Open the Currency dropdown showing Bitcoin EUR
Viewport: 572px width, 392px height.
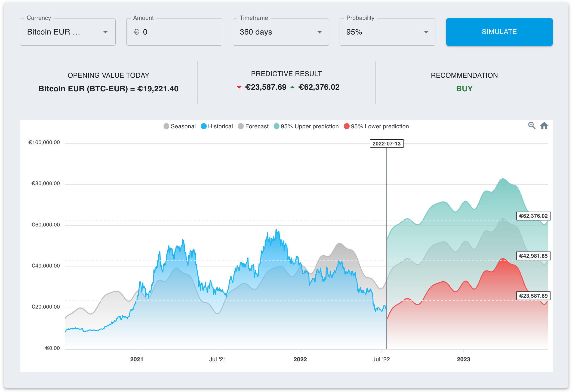coord(68,32)
